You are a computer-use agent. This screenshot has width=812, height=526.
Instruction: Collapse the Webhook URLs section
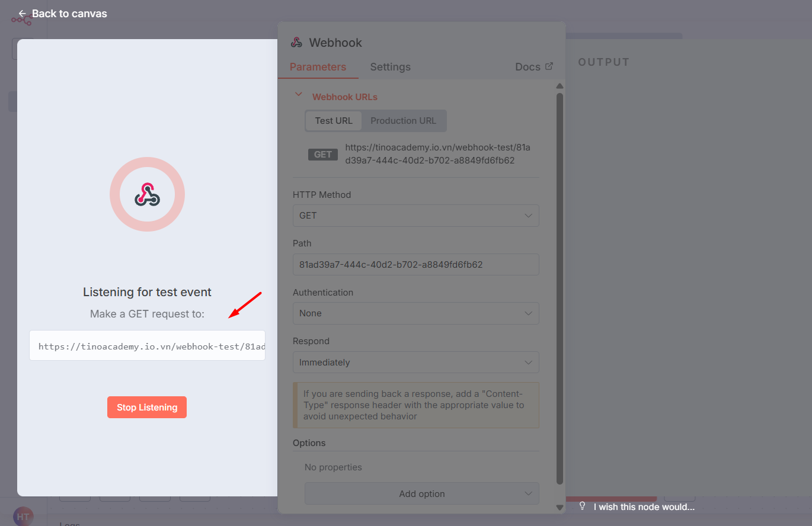[298, 94]
